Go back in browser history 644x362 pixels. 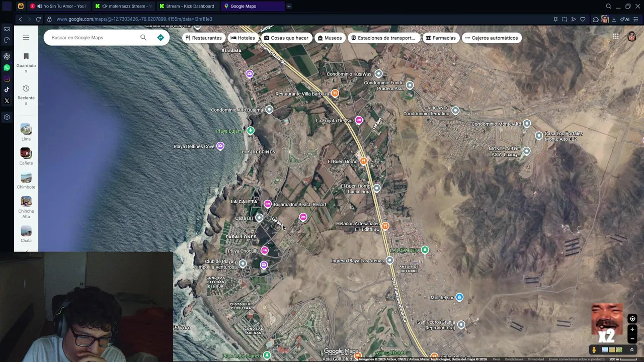[20, 19]
